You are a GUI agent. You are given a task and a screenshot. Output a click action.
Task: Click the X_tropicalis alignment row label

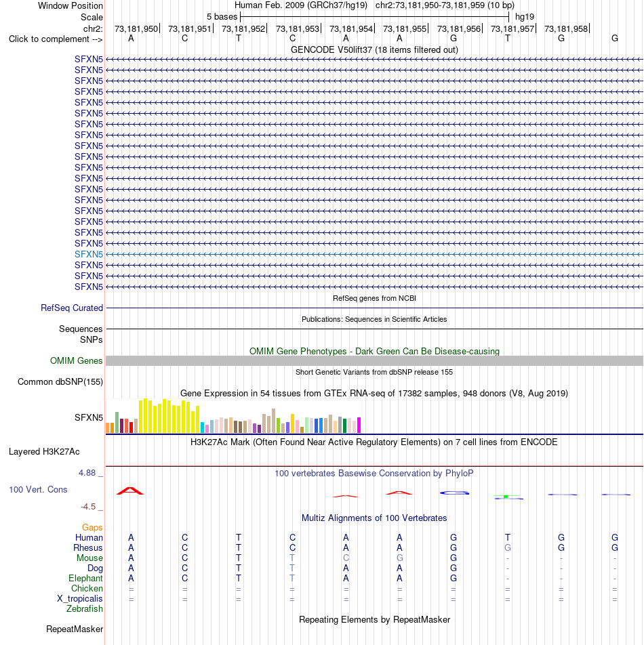point(80,599)
